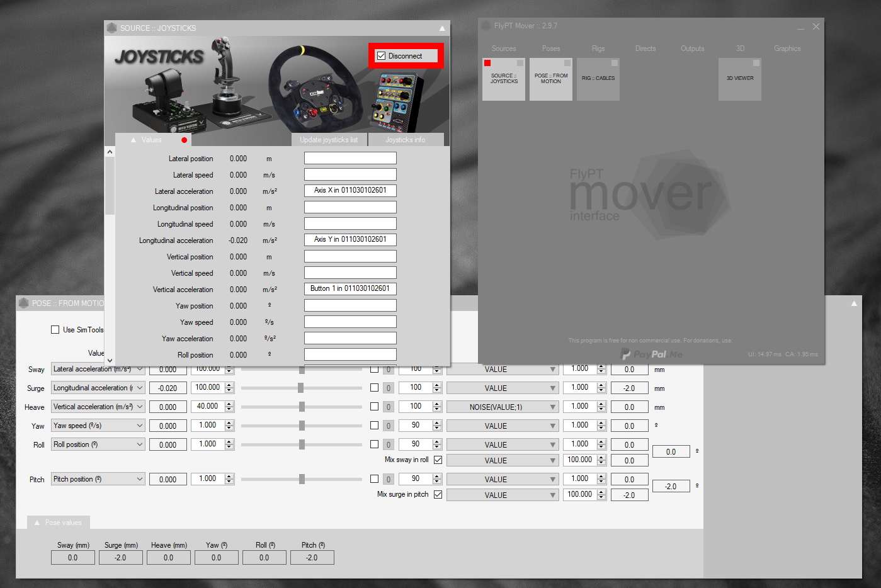Open the Roll position dropdown
Image resolution: width=881 pixels, height=588 pixels.
pyautogui.click(x=98, y=444)
